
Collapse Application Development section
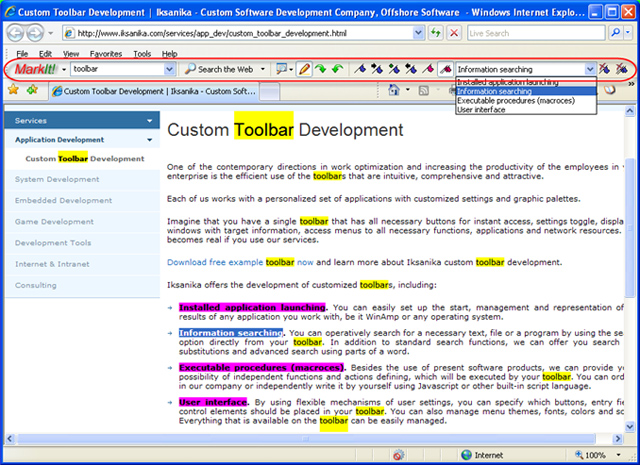click(x=82, y=140)
